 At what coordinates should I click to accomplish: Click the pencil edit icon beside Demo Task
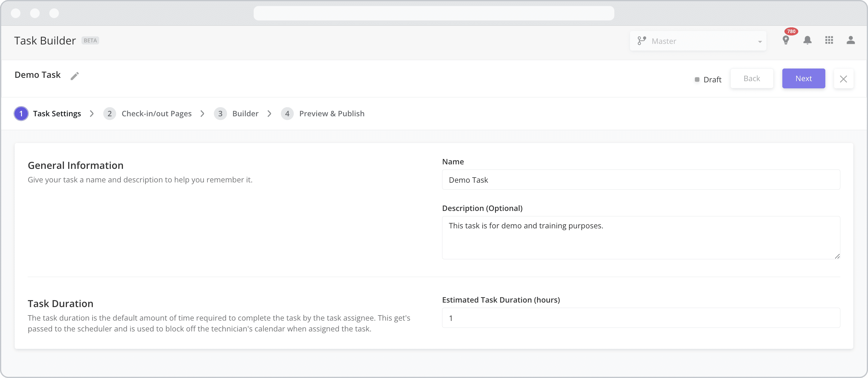pyautogui.click(x=75, y=76)
